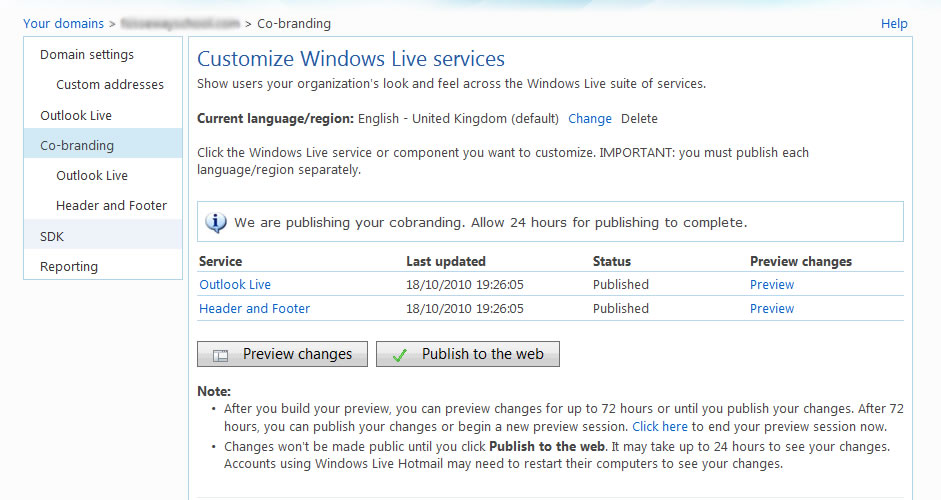Click the Status column header
This screenshot has width=941, height=500.
coord(612,262)
